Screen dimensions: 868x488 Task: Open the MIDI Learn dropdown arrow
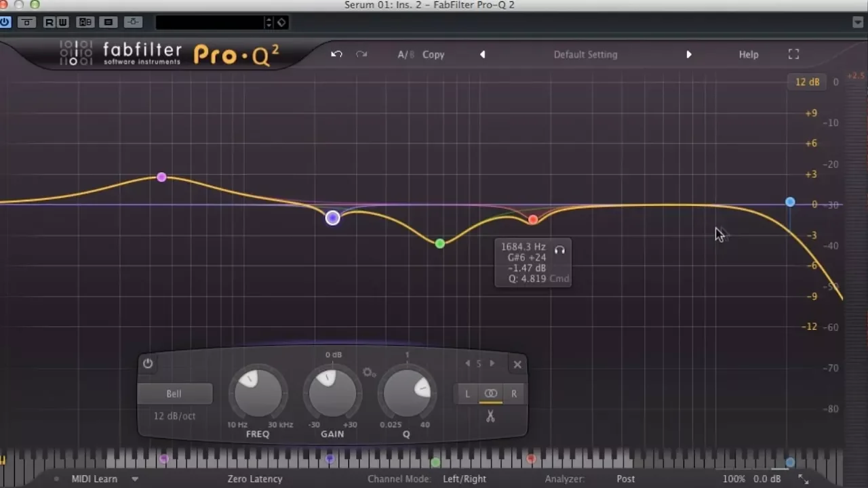135,479
